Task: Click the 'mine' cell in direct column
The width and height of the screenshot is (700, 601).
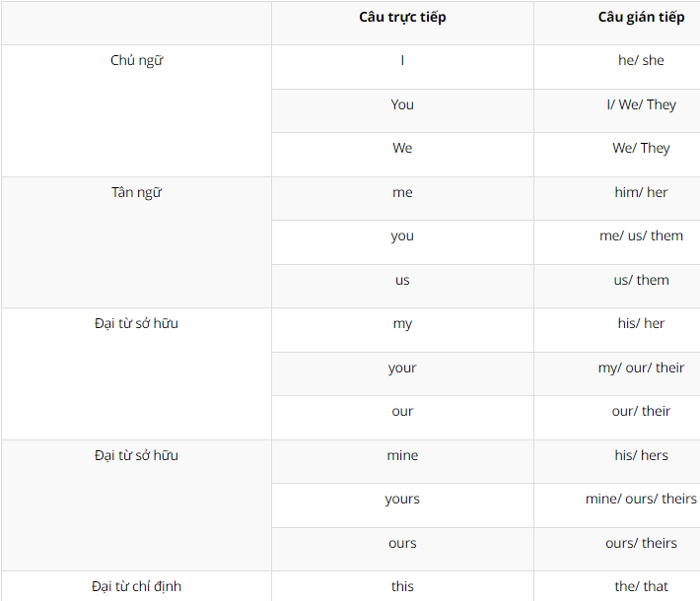Action: [x=402, y=455]
